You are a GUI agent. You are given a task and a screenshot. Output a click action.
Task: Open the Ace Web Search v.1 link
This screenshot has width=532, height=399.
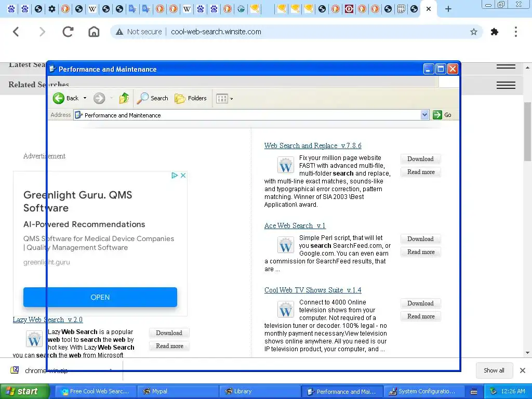[x=295, y=225]
